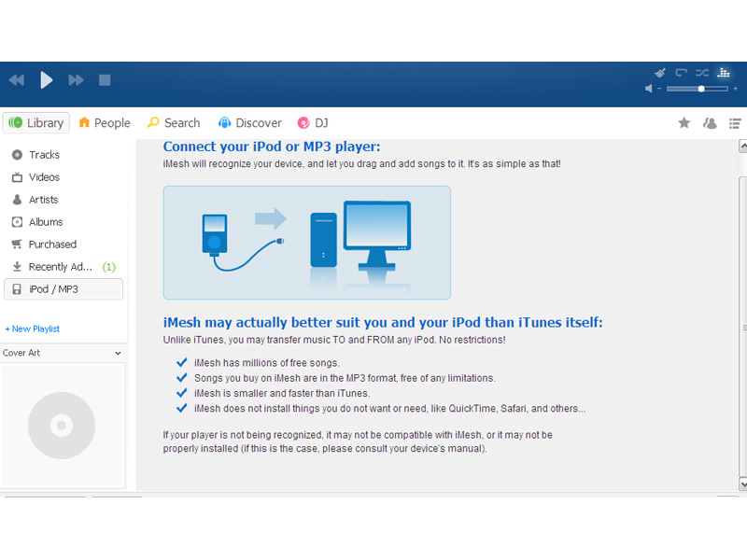Open Recently Added in the sidebar
Viewport: 747px width, 560px height.
point(60,267)
